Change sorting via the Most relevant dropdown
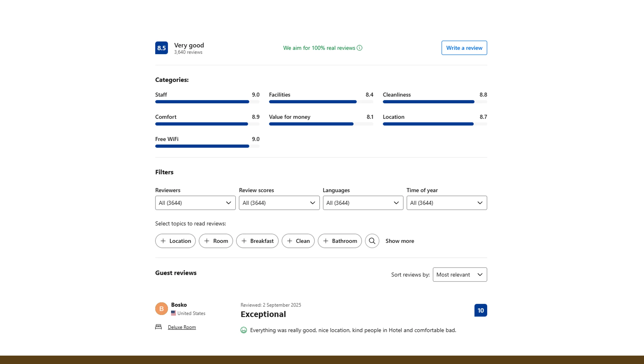The image size is (644, 364). coord(459,275)
